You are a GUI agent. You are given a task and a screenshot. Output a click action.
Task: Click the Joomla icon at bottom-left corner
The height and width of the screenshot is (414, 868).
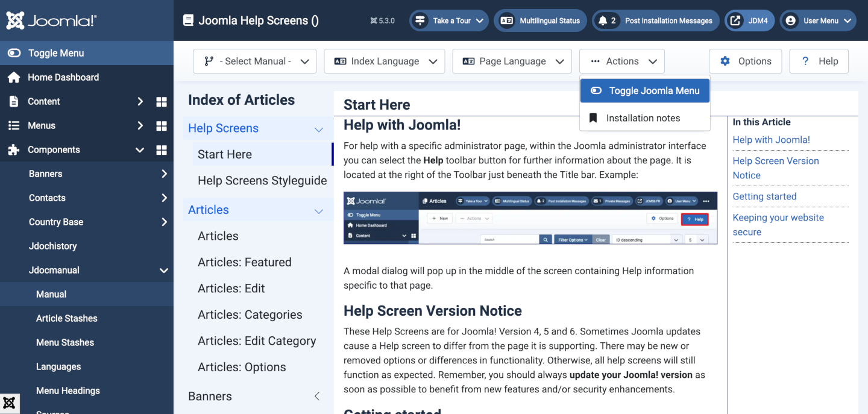click(9, 403)
